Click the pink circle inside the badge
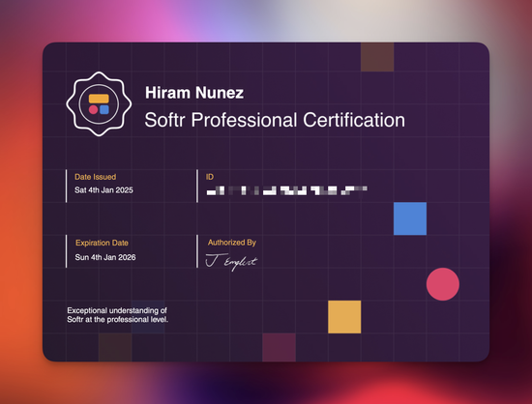 [x=93, y=109]
